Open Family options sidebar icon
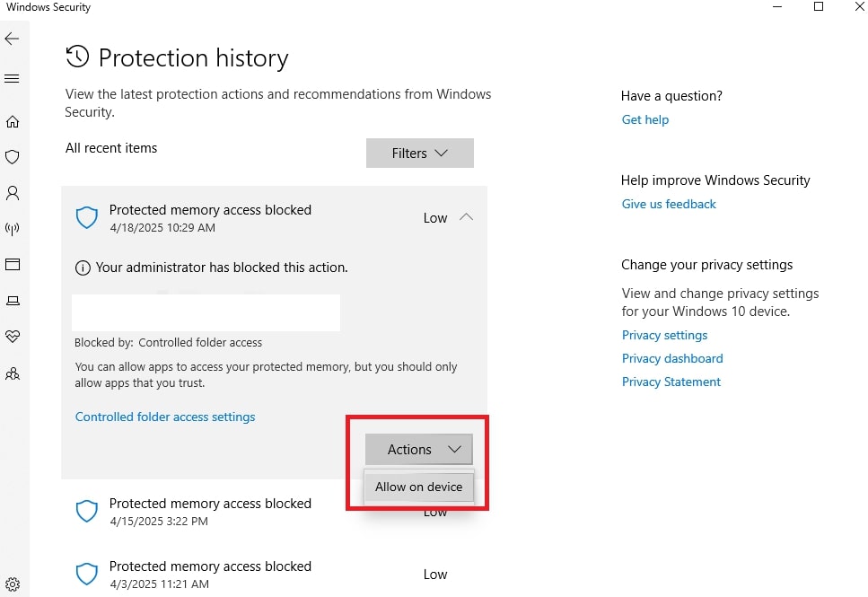 click(13, 373)
